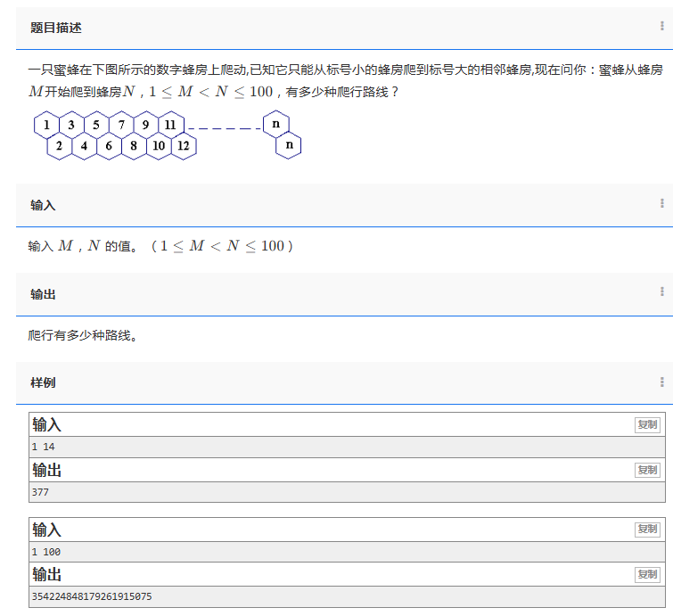
Task: Click the honeycomb diagram image
Action: (x=168, y=136)
